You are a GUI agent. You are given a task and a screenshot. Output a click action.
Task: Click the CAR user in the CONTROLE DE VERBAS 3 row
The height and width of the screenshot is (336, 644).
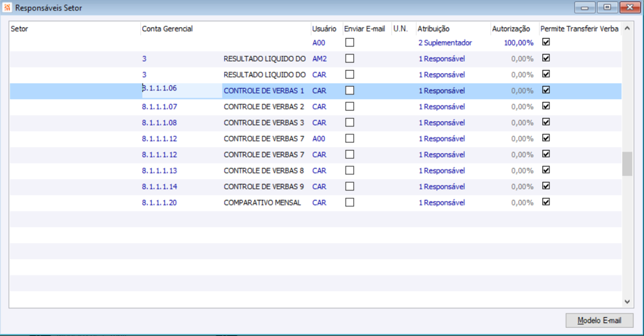point(319,123)
